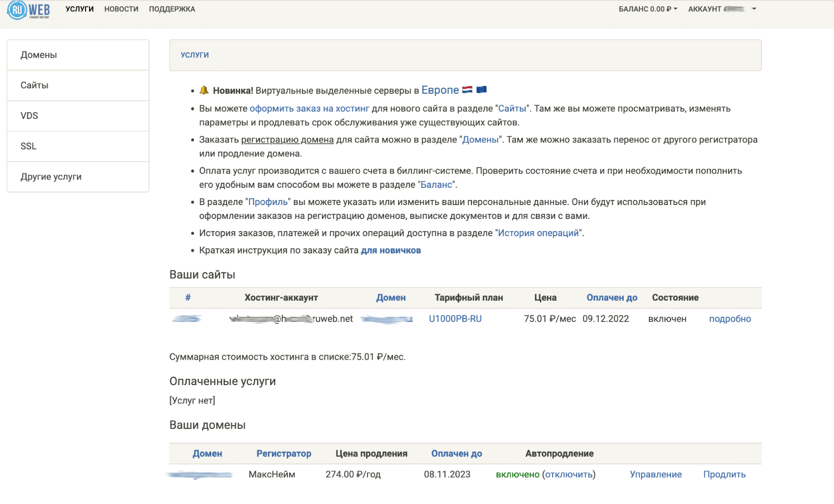Open the Баланс link in text
Viewport: 834px width, 504px height.
coord(436,184)
